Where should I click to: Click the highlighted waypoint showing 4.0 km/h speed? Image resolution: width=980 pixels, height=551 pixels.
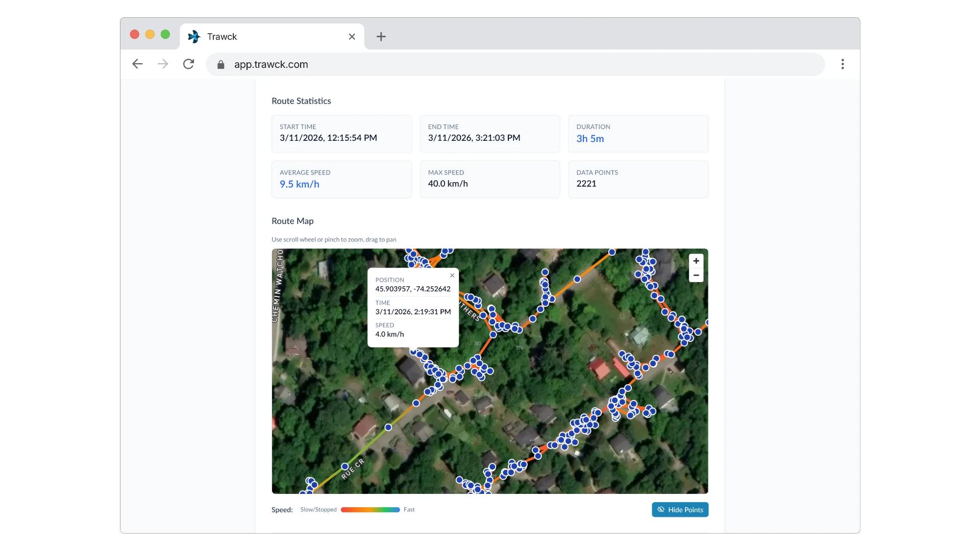coord(413,352)
